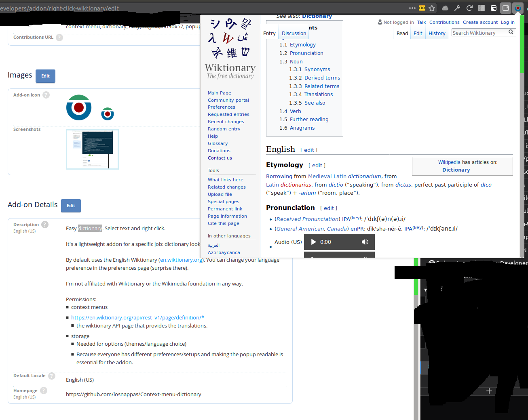Open Community portal link

[x=228, y=100]
